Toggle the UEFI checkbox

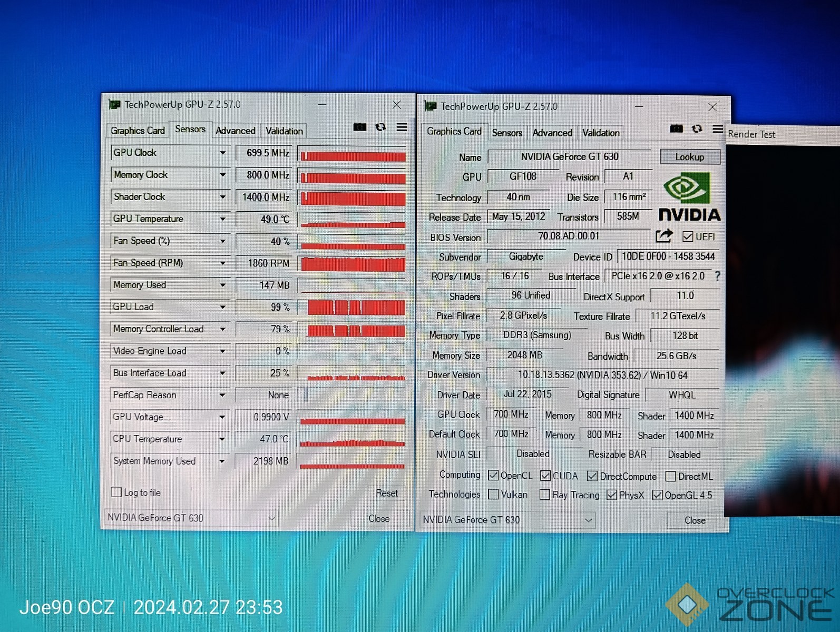(x=688, y=236)
